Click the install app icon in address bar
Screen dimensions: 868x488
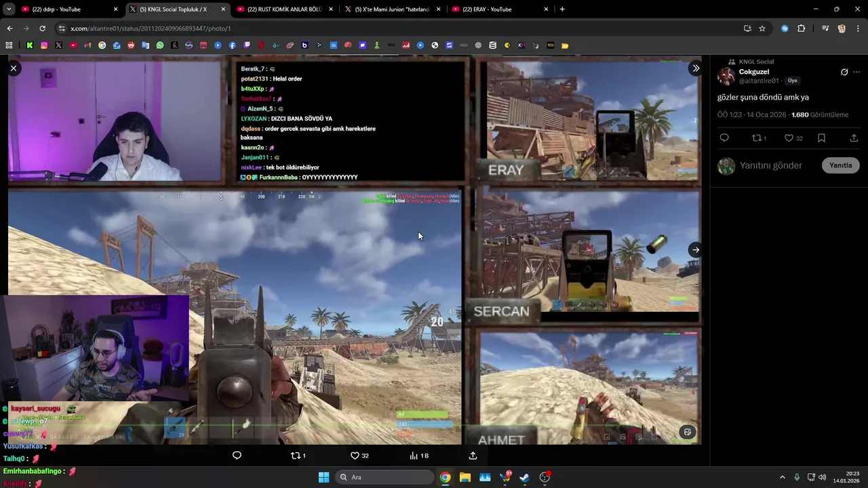click(747, 28)
